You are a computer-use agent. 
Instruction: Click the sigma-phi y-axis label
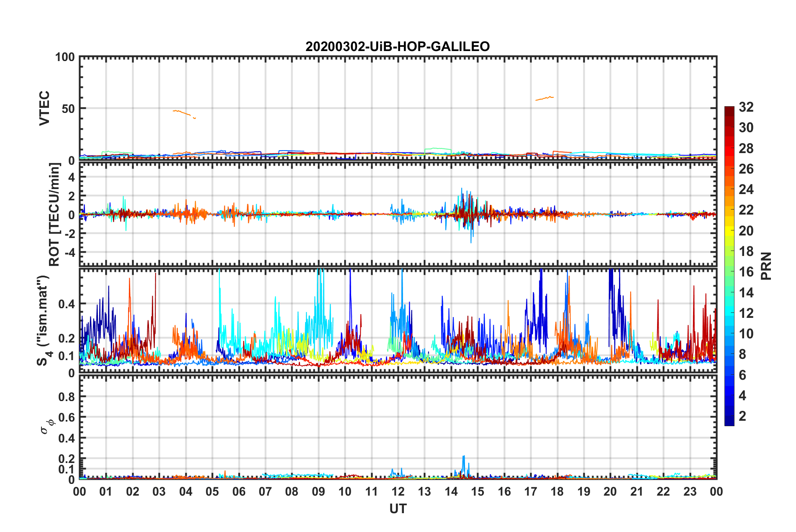click(x=47, y=426)
